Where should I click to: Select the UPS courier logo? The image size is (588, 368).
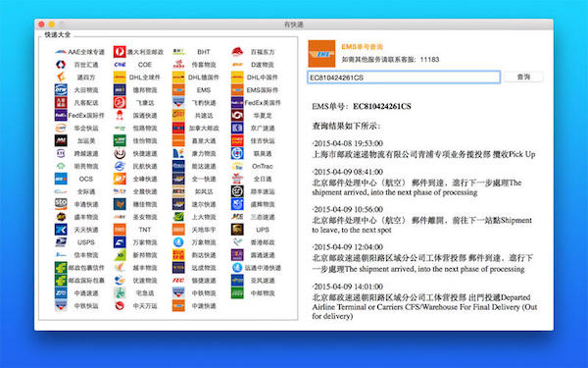pyautogui.click(x=237, y=230)
